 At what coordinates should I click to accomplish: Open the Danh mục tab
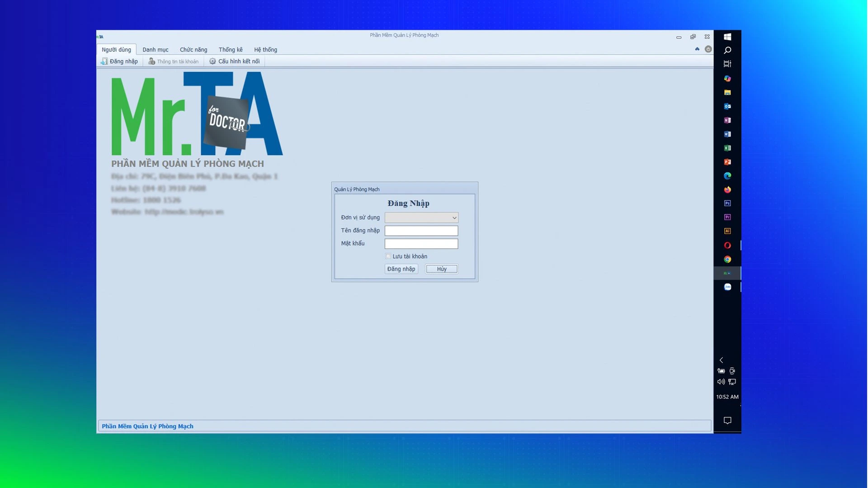(155, 50)
